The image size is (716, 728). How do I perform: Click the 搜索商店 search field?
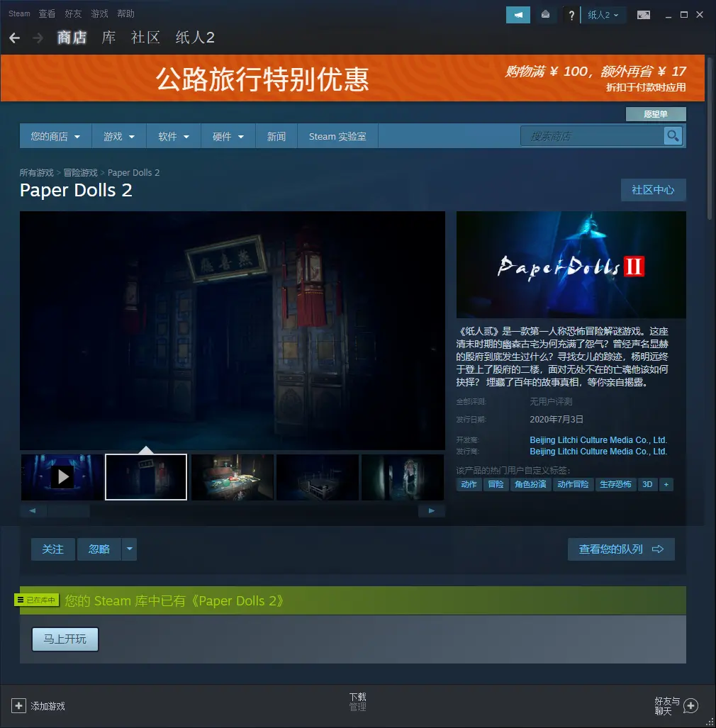593,136
